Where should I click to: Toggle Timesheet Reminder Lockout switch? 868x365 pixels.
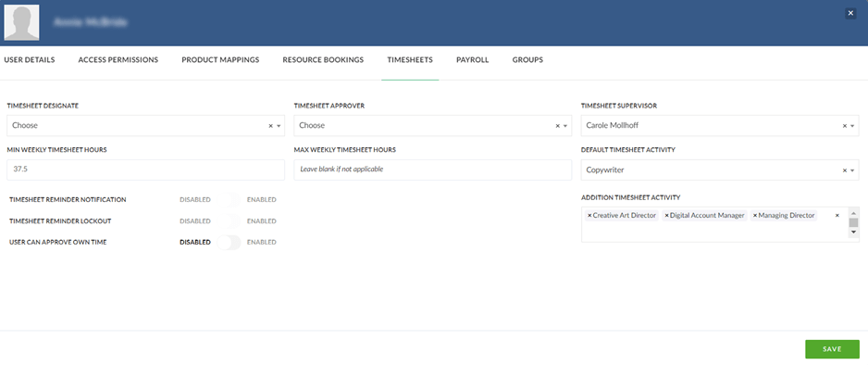tap(229, 221)
